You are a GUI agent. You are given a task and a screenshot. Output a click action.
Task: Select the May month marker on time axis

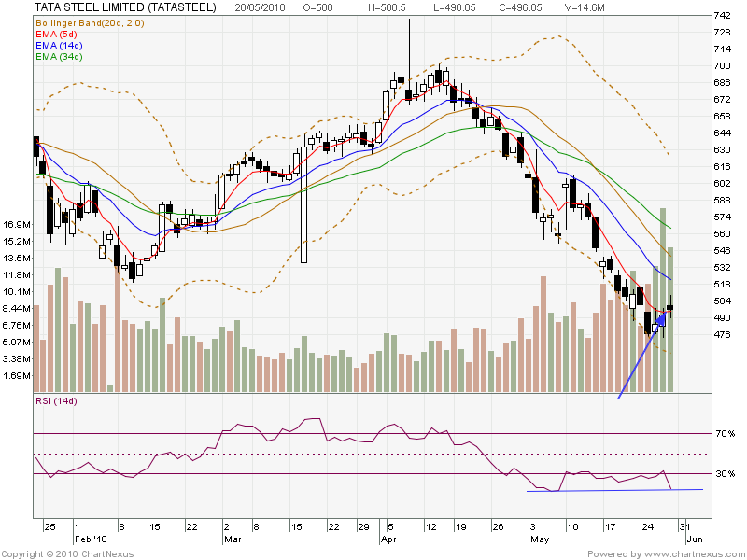tap(537, 539)
